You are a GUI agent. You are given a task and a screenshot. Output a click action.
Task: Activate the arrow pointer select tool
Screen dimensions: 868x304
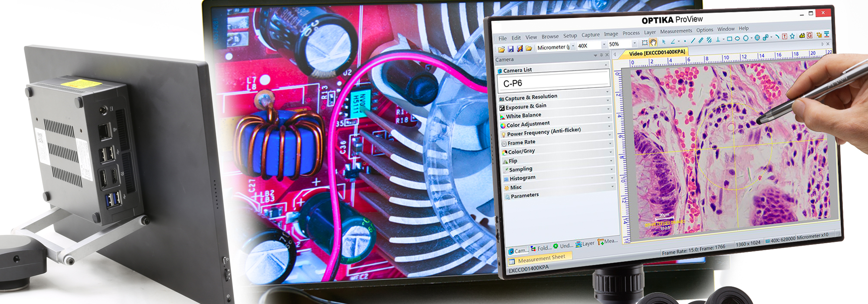[x=664, y=42]
